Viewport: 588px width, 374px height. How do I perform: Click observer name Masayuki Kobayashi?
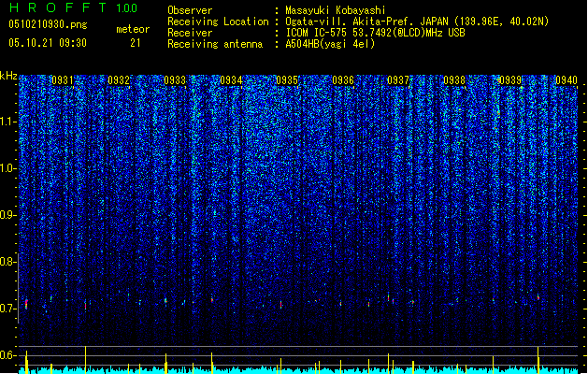[x=335, y=10]
